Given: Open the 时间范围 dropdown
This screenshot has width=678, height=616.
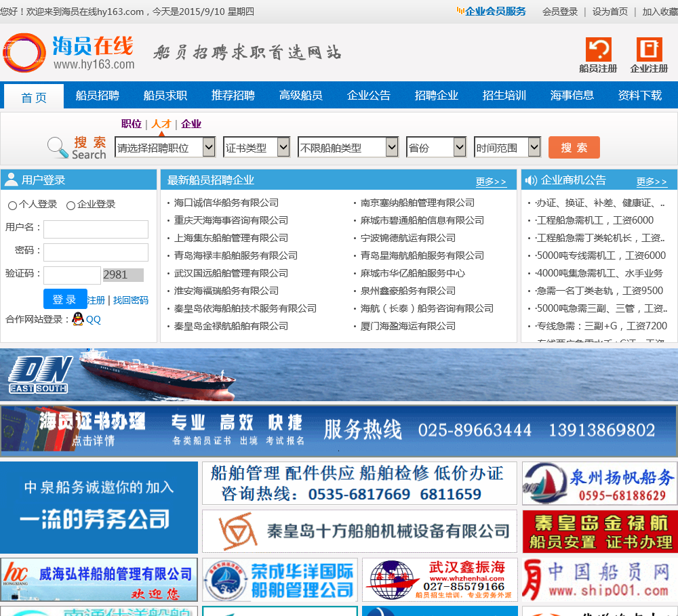Looking at the screenshot, I should (507, 148).
